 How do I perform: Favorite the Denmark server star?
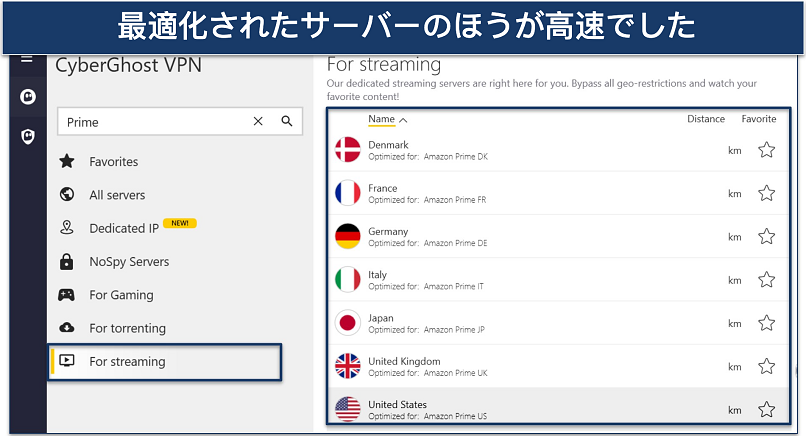pyautogui.click(x=766, y=150)
